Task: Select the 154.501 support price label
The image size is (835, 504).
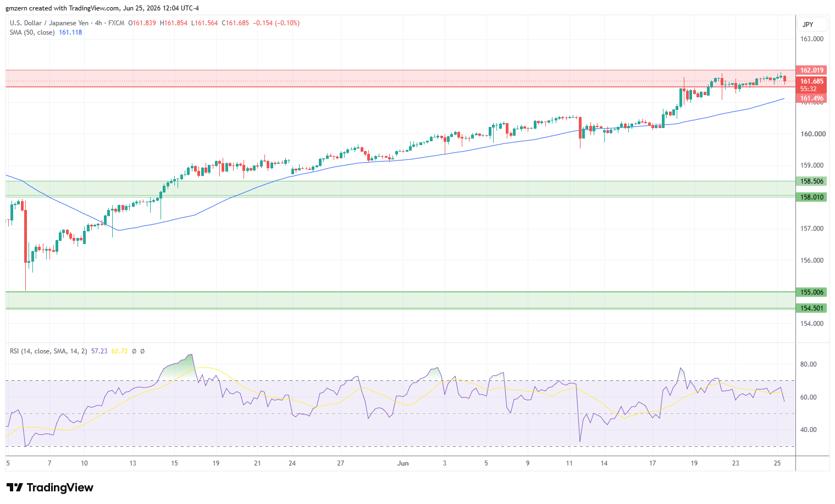Action: tap(812, 308)
